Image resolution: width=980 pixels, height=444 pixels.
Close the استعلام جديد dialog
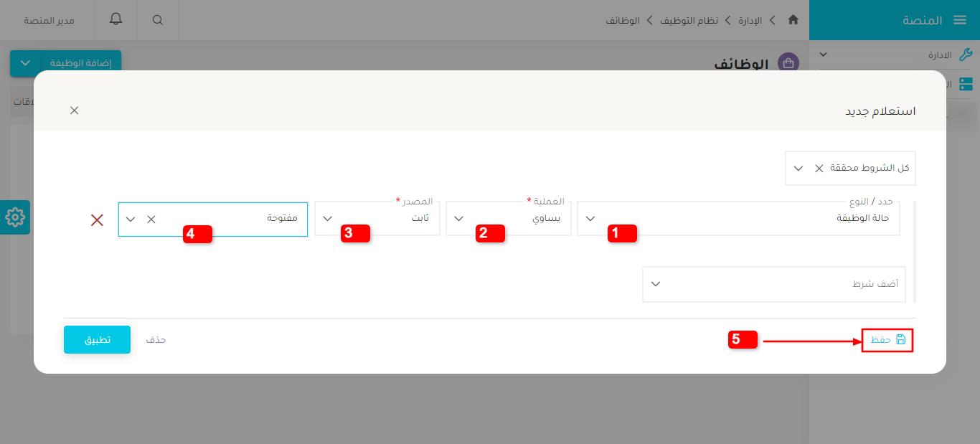[x=74, y=110]
